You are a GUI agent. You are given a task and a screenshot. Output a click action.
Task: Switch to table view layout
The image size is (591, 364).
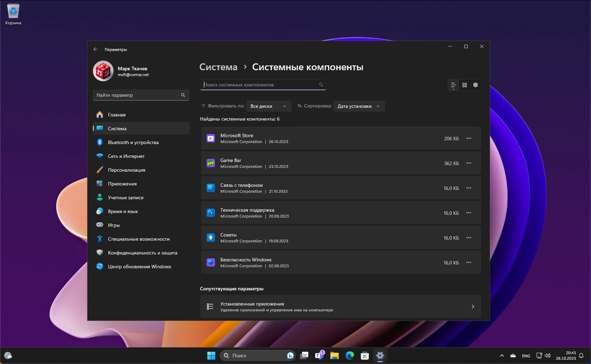[476, 85]
